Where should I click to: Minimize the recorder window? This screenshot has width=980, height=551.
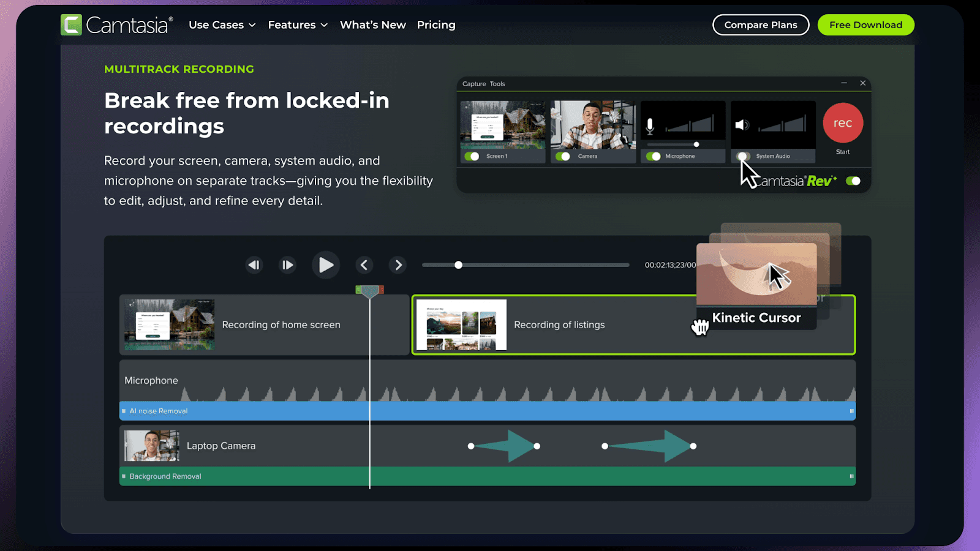pos(844,83)
